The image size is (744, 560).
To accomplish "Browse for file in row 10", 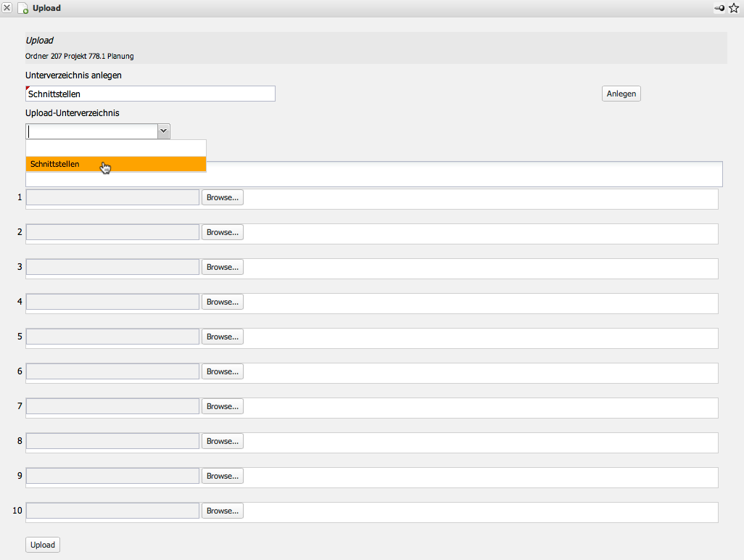I will click(x=222, y=511).
